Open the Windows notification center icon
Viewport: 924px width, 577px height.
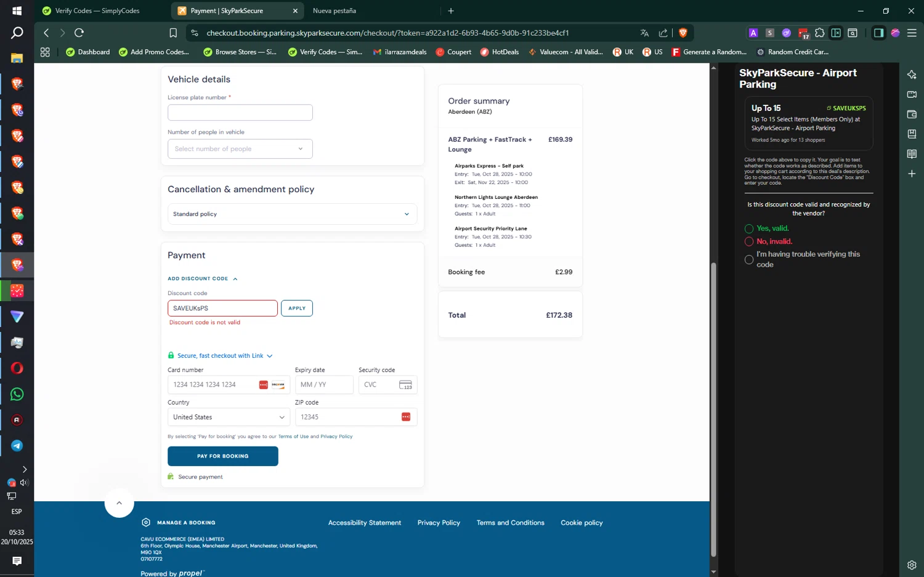tap(17, 561)
